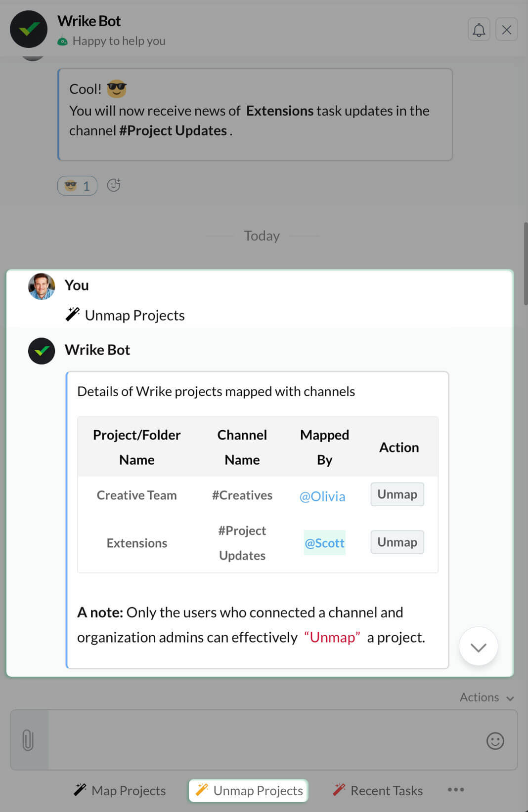Select the Unmap Projects bottom action
This screenshot has height=812, width=528.
tap(249, 791)
